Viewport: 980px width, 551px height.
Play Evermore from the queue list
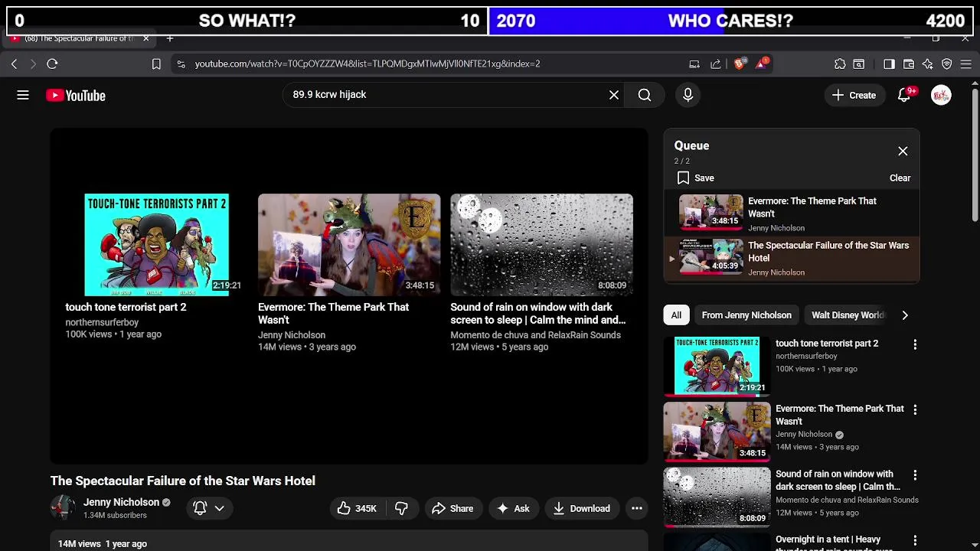792,214
